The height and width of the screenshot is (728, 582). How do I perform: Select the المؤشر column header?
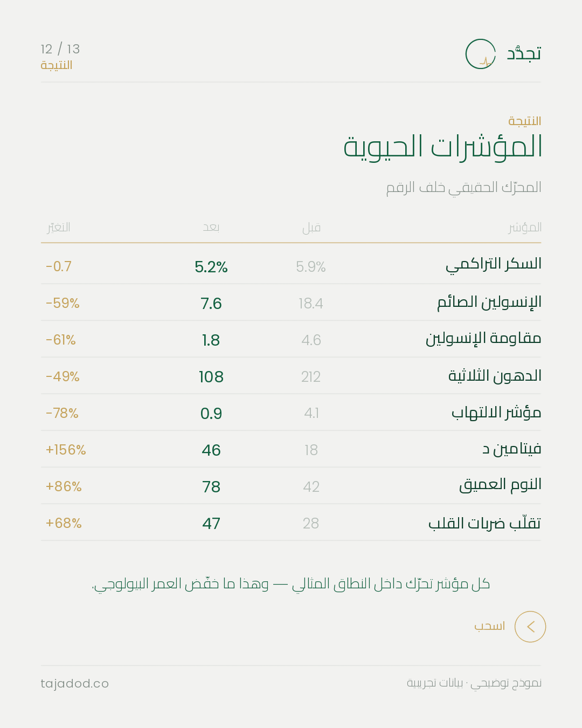(525, 228)
